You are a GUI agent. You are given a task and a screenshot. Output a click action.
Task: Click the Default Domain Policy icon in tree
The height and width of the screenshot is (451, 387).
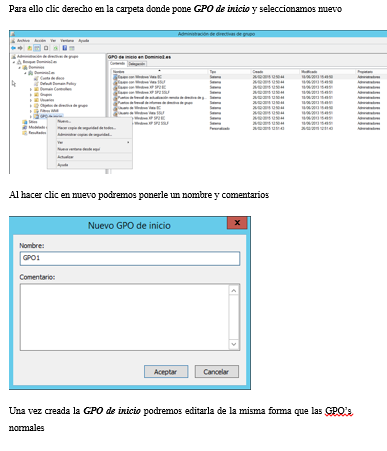coord(36,83)
